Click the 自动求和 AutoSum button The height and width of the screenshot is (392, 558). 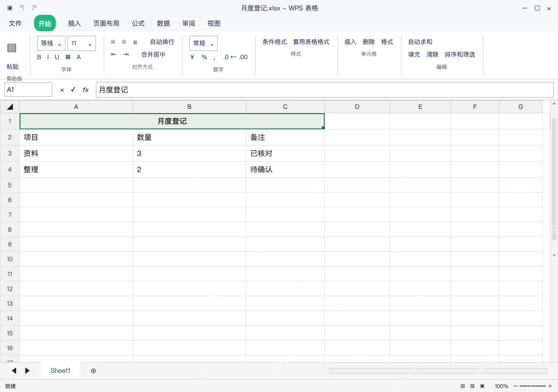420,42
